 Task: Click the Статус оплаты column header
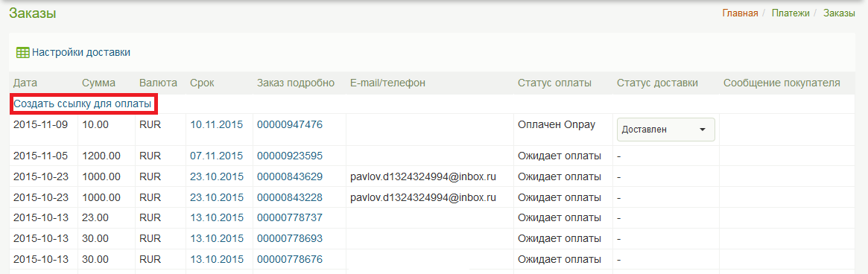click(554, 83)
